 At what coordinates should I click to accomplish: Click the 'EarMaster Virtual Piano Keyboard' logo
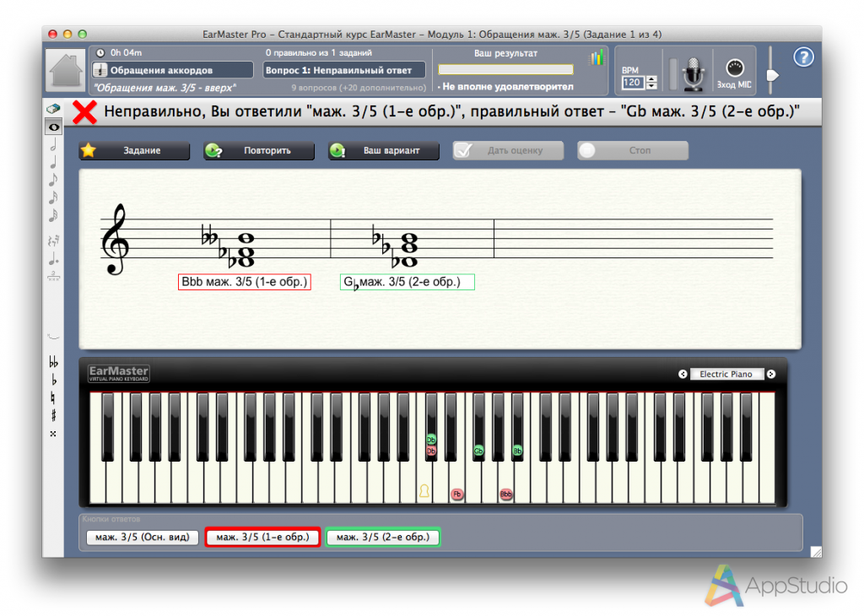pos(118,373)
